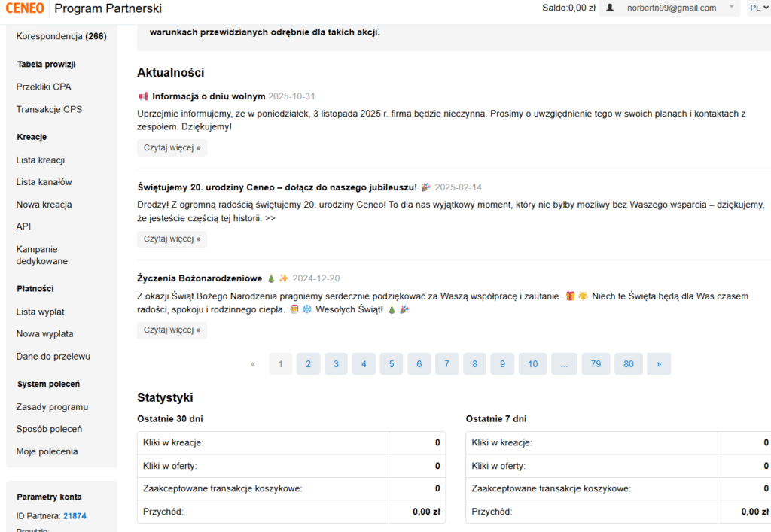Screen dimensions: 771x532
Task: Click the party popper icon by jubileuszu headline
Action: point(426,187)
